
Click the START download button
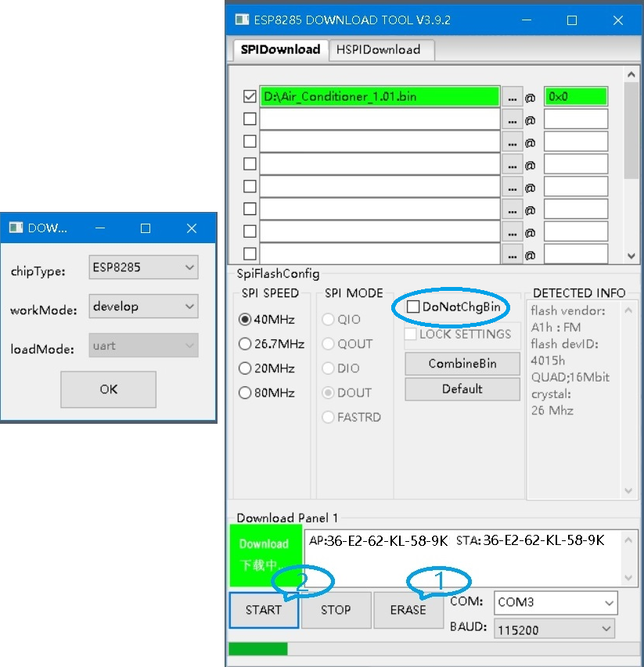(x=264, y=610)
